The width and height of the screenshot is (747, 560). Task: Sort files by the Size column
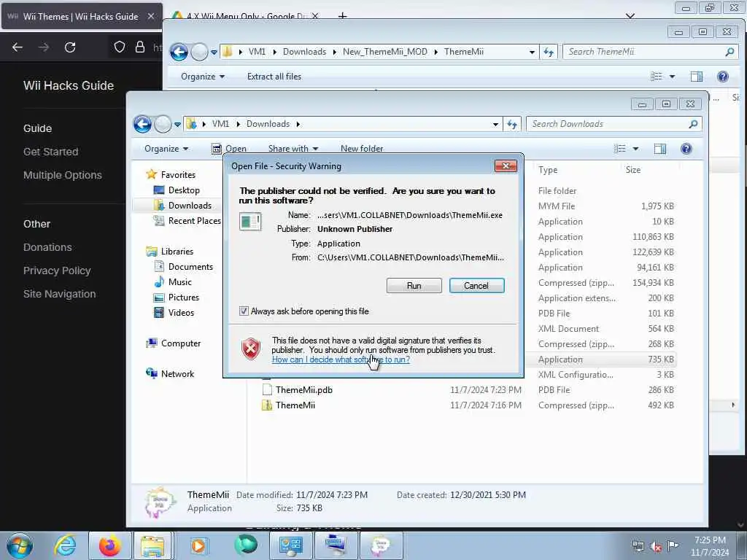[x=633, y=169]
